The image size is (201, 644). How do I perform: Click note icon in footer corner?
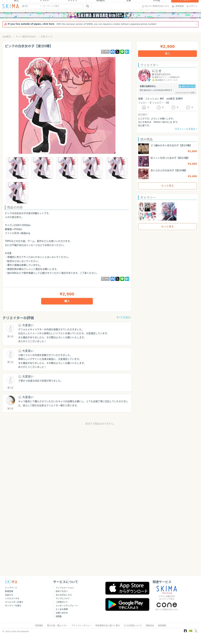coord(185,631)
